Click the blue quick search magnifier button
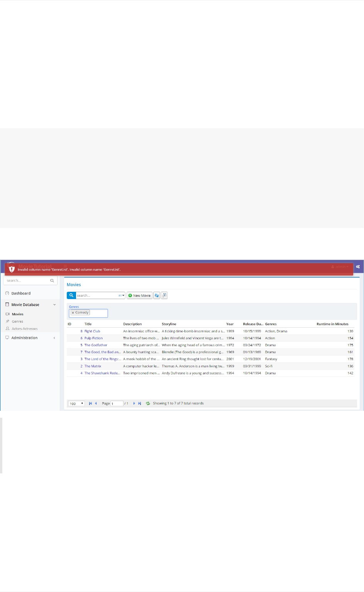 tap(71, 295)
